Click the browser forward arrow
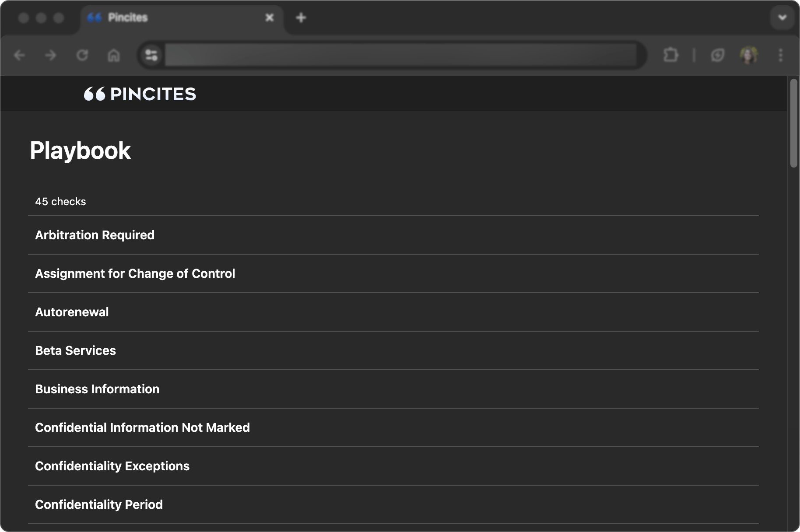 click(x=51, y=55)
